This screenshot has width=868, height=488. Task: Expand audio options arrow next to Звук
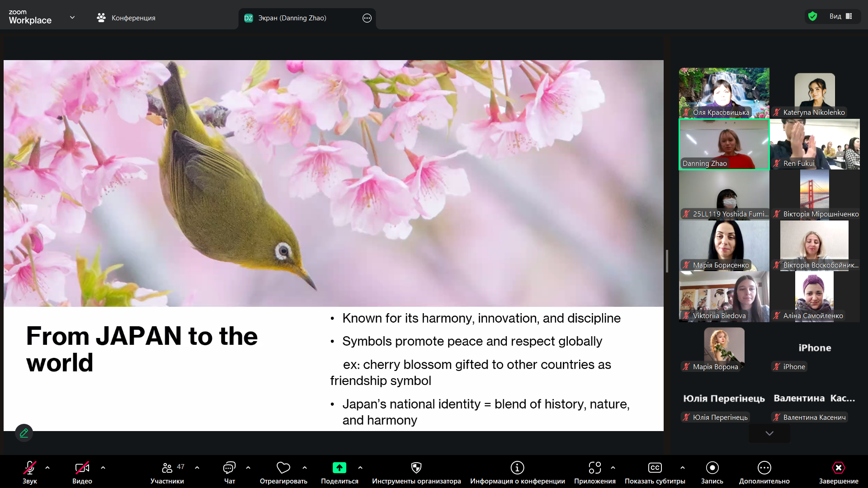pos(47,468)
